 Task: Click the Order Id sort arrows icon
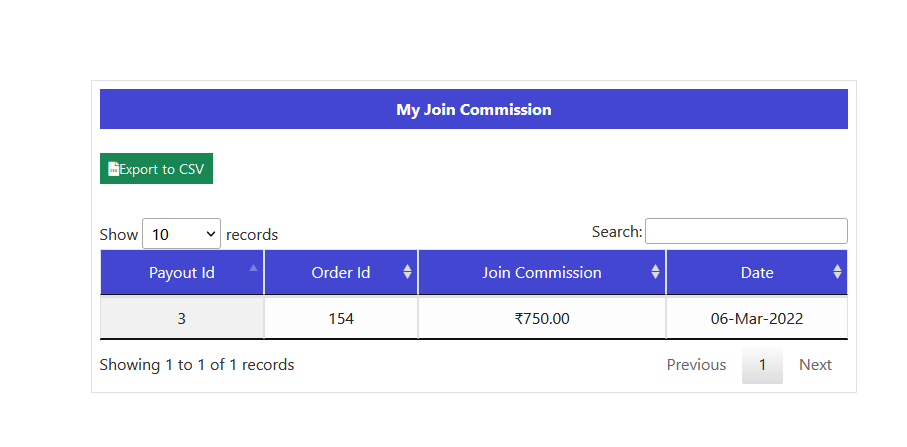coord(407,272)
